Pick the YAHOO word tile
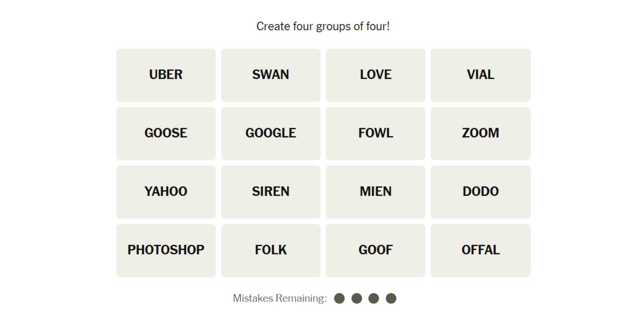 [166, 192]
